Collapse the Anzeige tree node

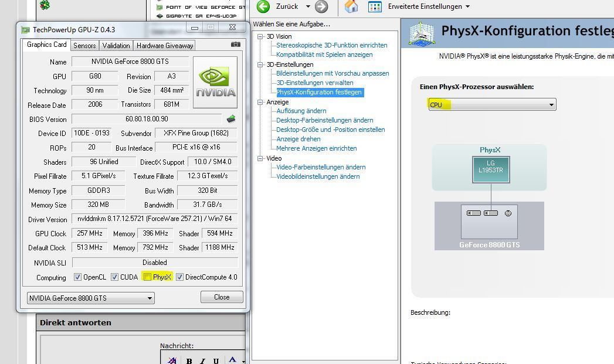(260, 102)
